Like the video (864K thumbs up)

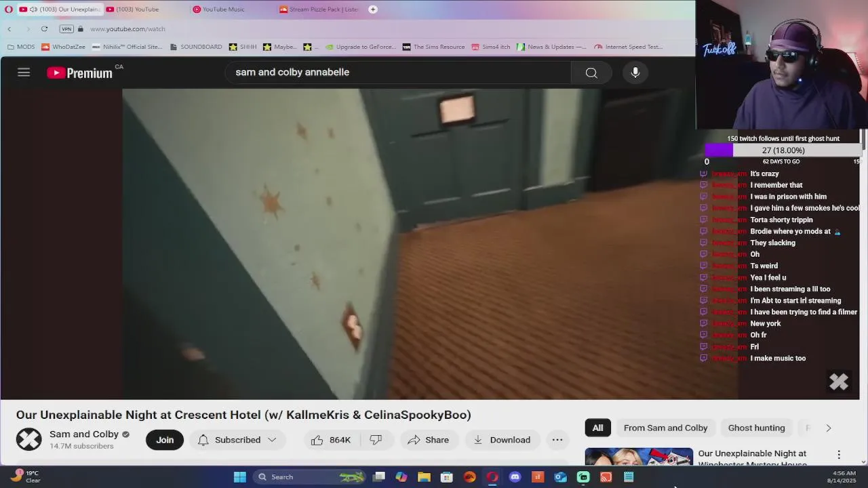[x=331, y=440]
